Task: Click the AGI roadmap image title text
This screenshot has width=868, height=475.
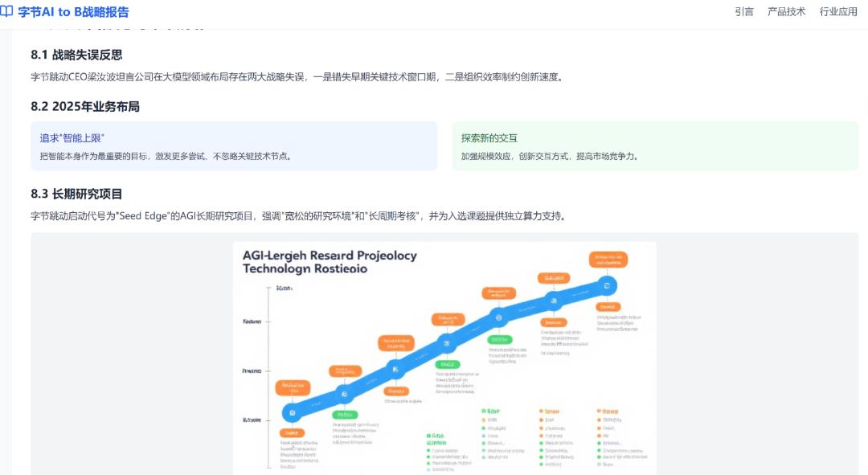Action: point(330,262)
